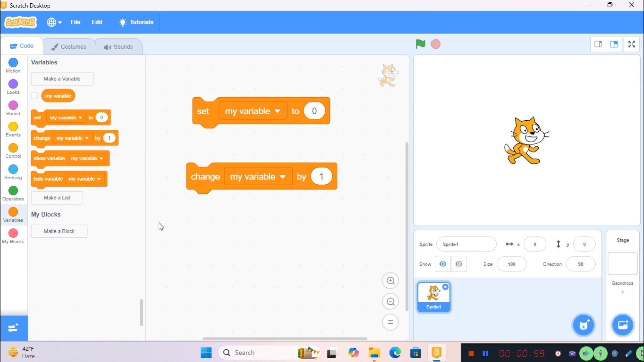Switch to the Code tab

tap(21, 46)
